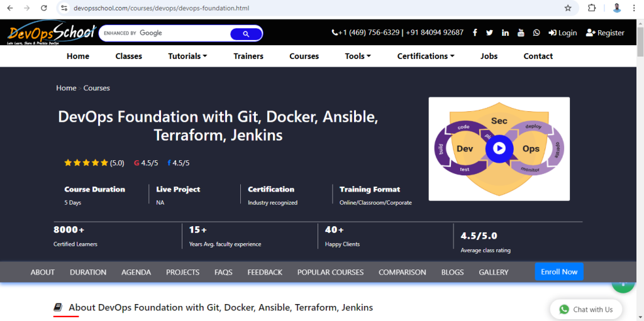Jump to PROJECTS section tab
The width and height of the screenshot is (644, 321).
[183, 272]
